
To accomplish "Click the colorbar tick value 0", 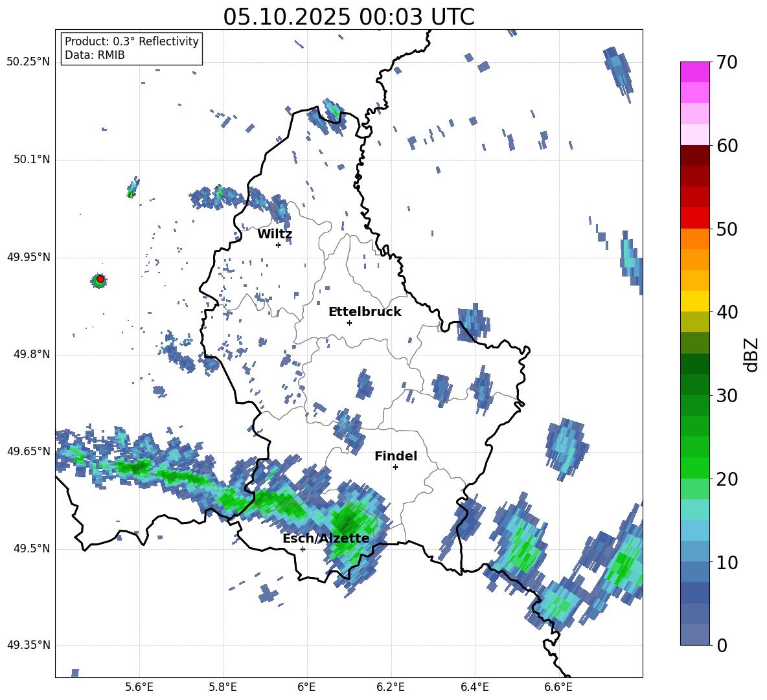I will (722, 645).
